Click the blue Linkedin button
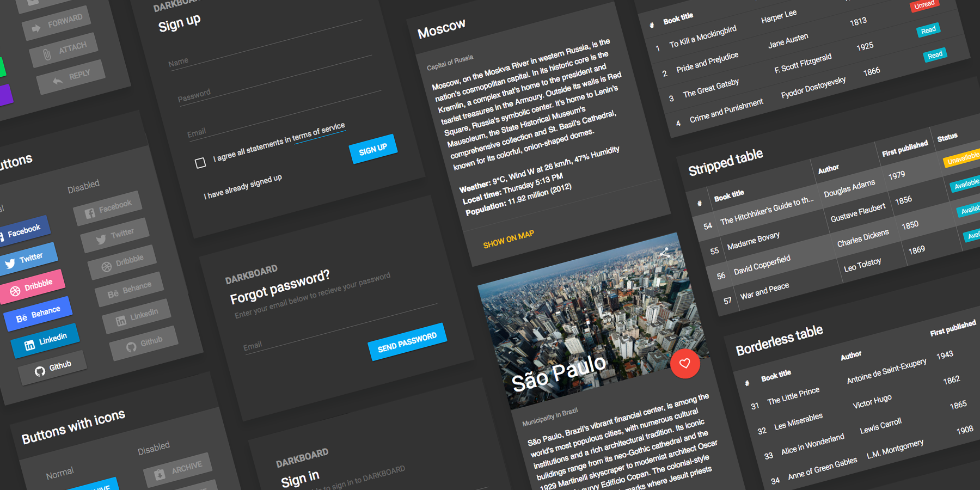This screenshot has height=490, width=980. pos(45,341)
